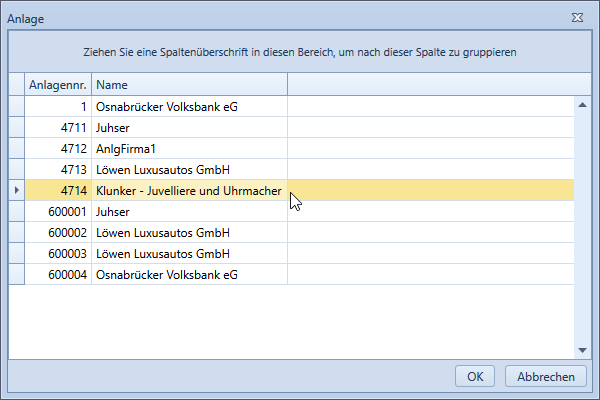Select row 600002 Löwen Luxusautos GmbH

pos(299,232)
